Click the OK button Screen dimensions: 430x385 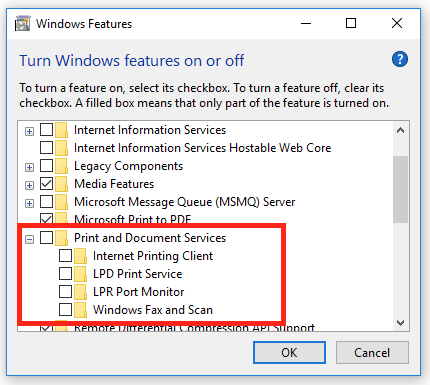pos(289,352)
